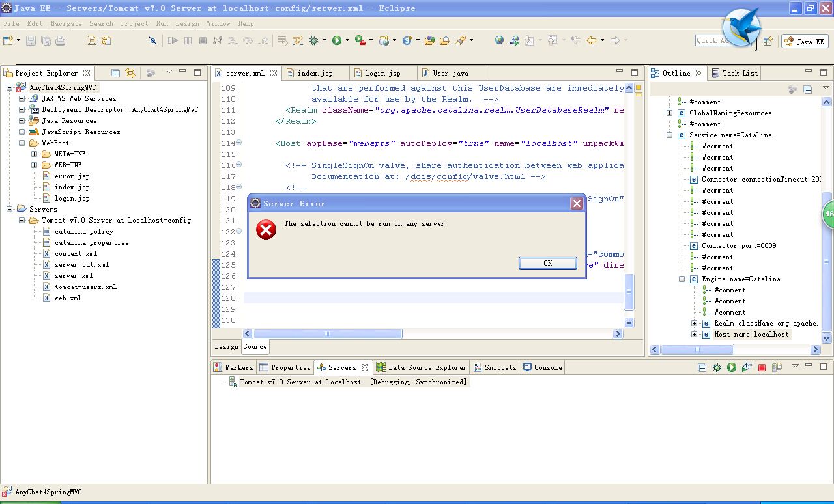Open the Web Browser globe icon
The image size is (834, 504).
499,40
